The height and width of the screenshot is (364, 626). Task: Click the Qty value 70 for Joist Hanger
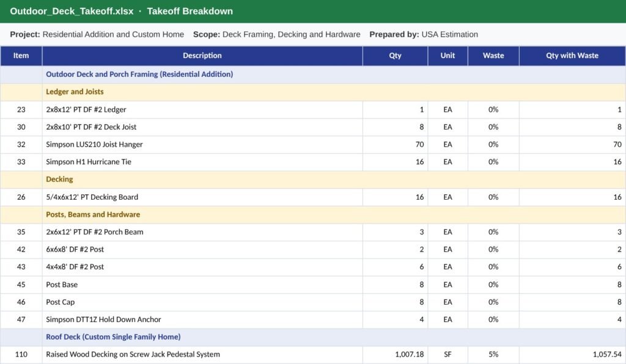point(396,145)
